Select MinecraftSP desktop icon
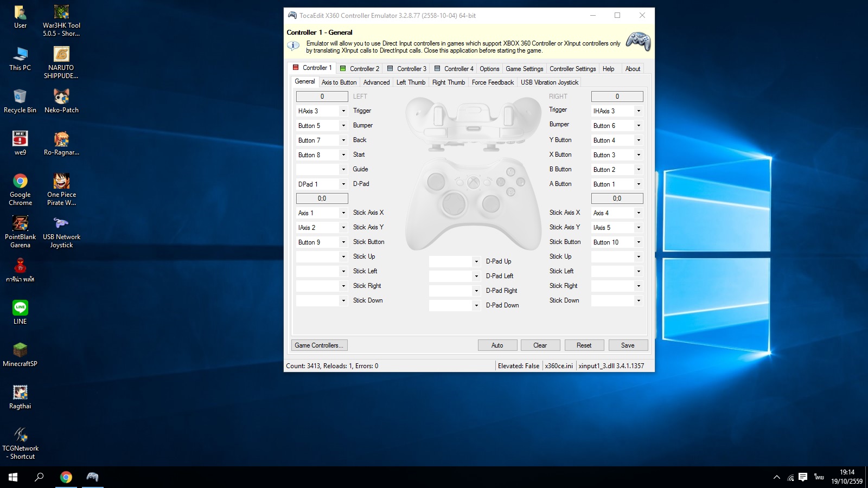The height and width of the screenshot is (488, 868). 20,355
